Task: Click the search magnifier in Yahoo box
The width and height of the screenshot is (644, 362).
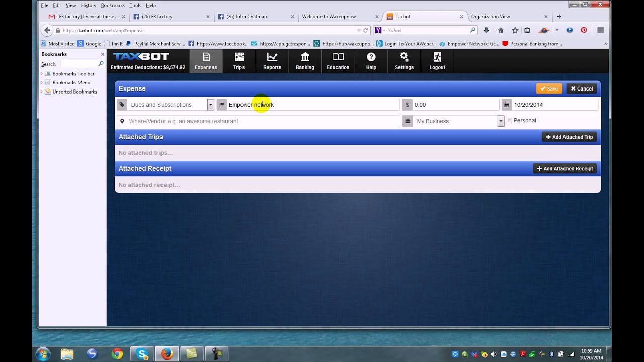Action: point(472,30)
